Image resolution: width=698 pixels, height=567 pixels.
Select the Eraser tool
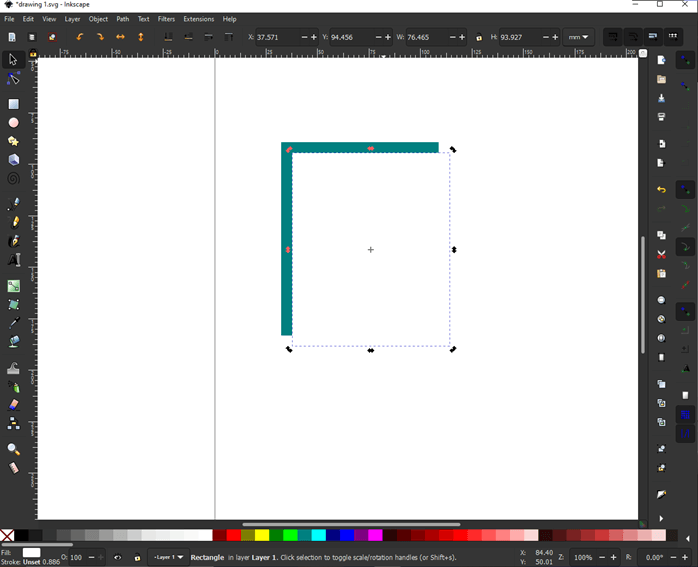click(13, 405)
